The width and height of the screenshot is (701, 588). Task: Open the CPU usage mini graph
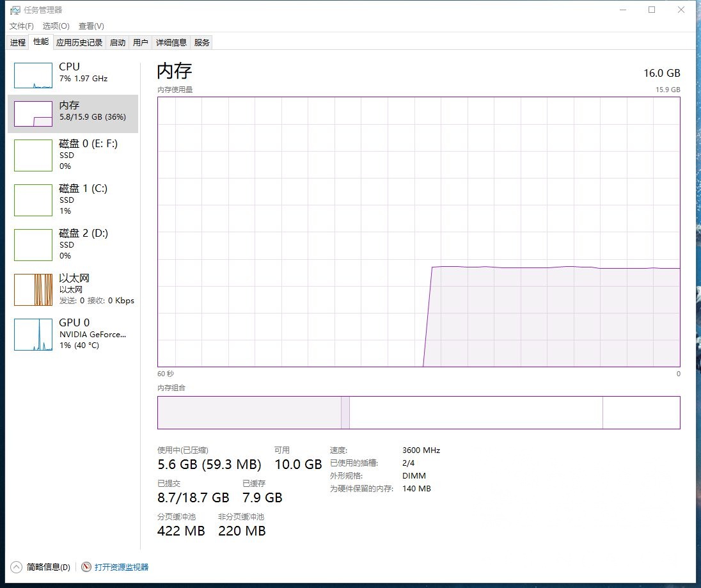pos(33,75)
